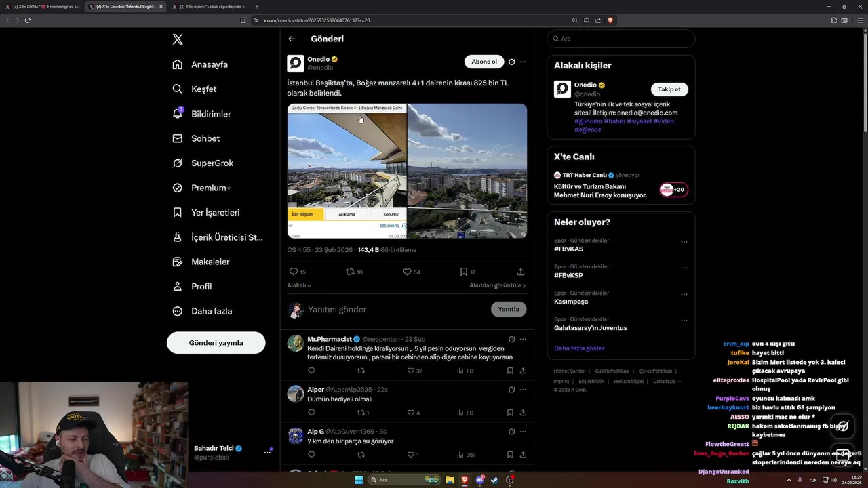Click the Ara search field
Image resolution: width=868 pixels, height=488 pixels.
[621, 39]
